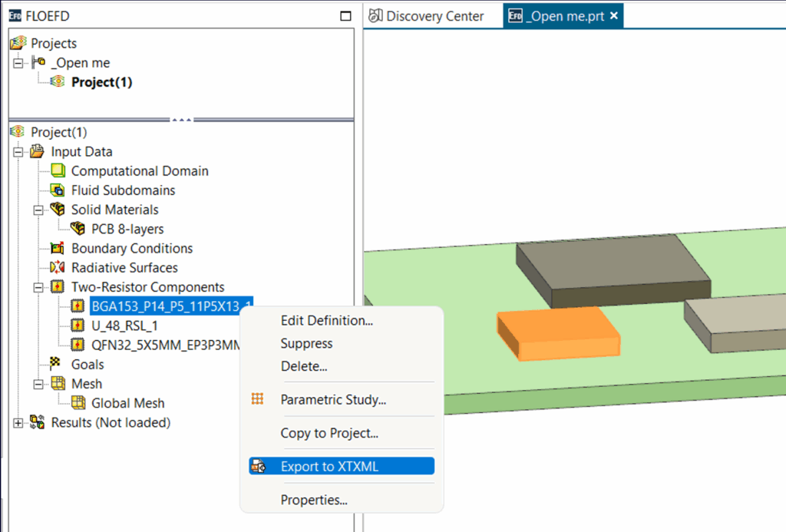Collapse the Solid Materials node
This screenshot has height=532, width=786.
pos(38,210)
